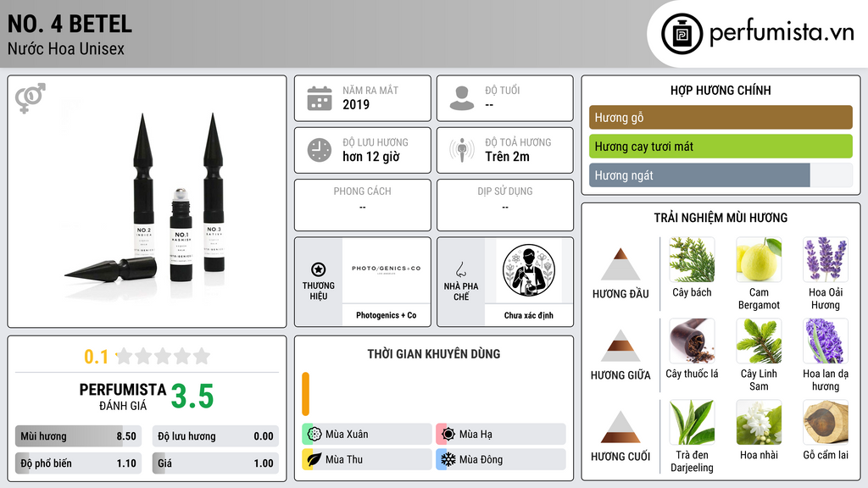This screenshot has width=868, height=488.
Task: Select the Mùa Hạ season tag
Action: click(x=501, y=435)
